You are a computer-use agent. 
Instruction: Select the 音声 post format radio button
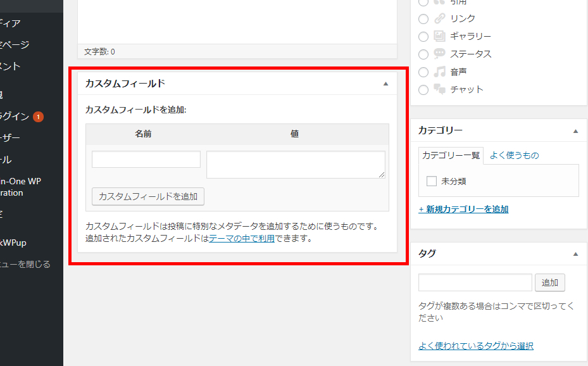tap(423, 72)
